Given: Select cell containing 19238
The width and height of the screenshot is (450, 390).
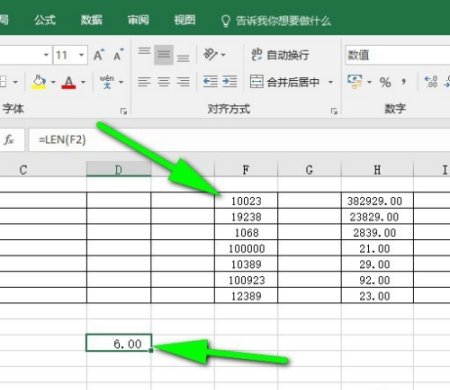Looking at the screenshot, I should point(246,217).
